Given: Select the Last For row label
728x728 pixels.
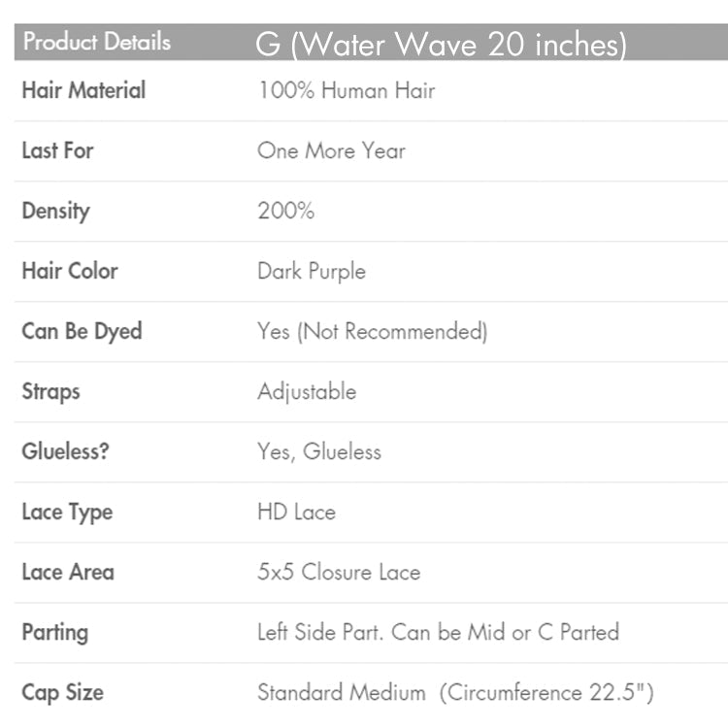Looking at the screenshot, I should tap(57, 150).
